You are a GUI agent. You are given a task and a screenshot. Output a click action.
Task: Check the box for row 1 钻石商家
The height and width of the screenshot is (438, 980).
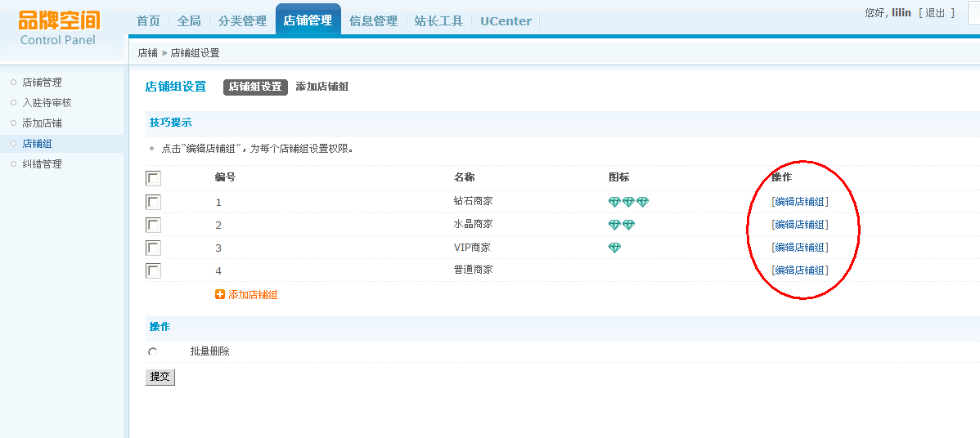click(x=153, y=202)
